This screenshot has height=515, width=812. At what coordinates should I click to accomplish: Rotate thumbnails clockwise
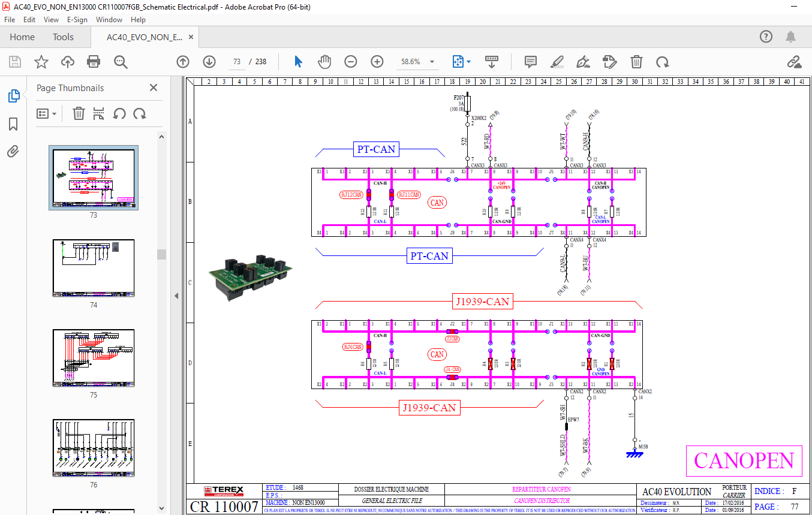[140, 113]
